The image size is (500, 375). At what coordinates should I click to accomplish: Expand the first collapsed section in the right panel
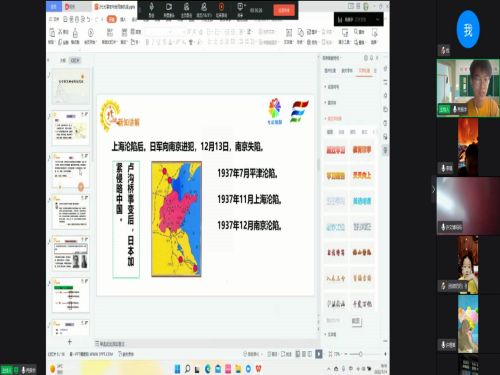[x=332, y=87]
